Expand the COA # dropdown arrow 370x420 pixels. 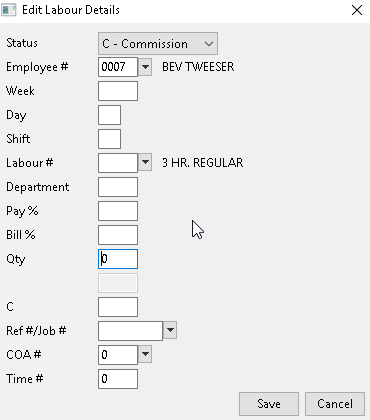pyautogui.click(x=145, y=354)
